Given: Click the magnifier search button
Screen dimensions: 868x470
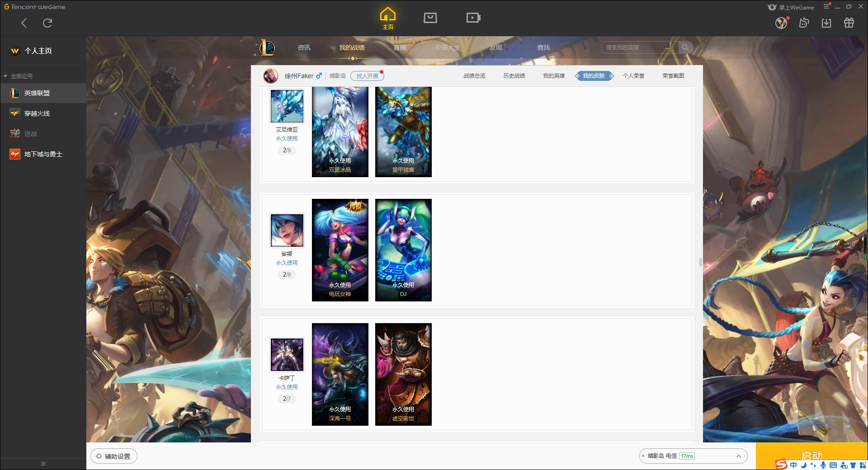Looking at the screenshot, I should point(685,47).
